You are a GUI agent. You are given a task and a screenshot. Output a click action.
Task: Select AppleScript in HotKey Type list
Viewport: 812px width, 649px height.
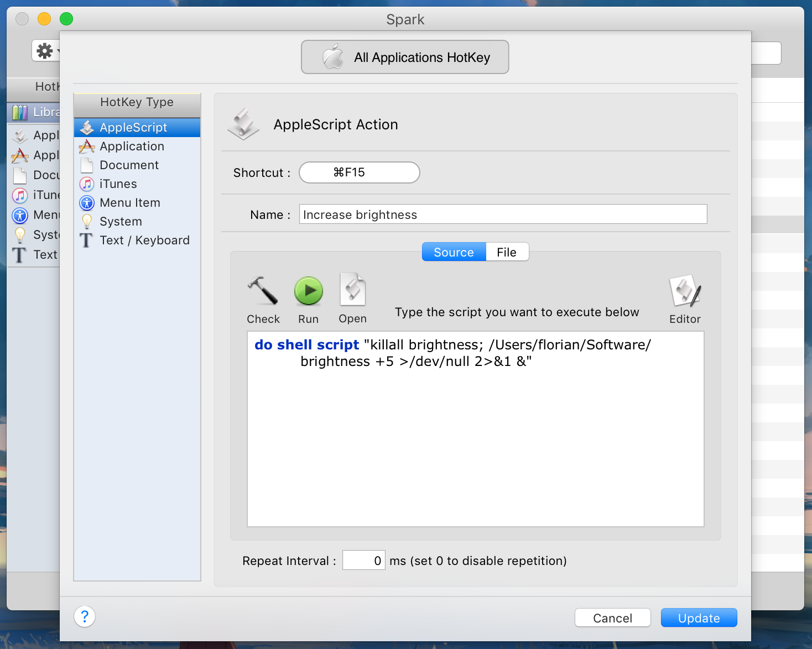tap(137, 127)
